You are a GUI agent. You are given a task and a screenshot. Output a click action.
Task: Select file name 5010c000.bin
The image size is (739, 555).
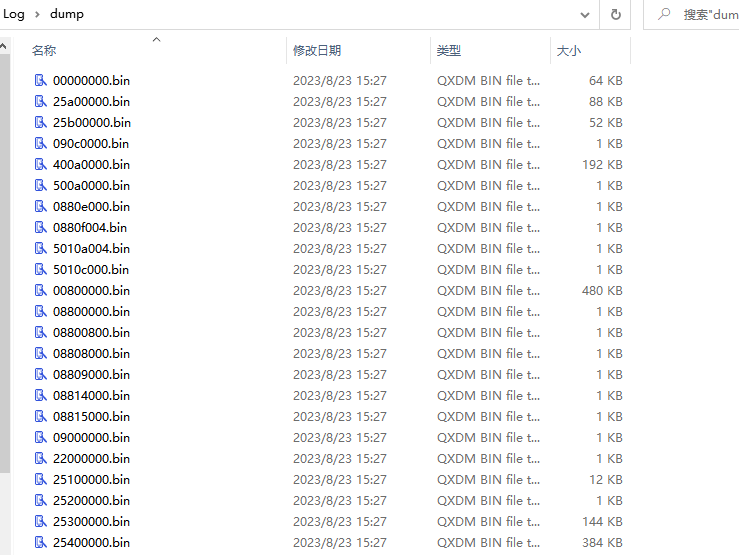tap(91, 269)
